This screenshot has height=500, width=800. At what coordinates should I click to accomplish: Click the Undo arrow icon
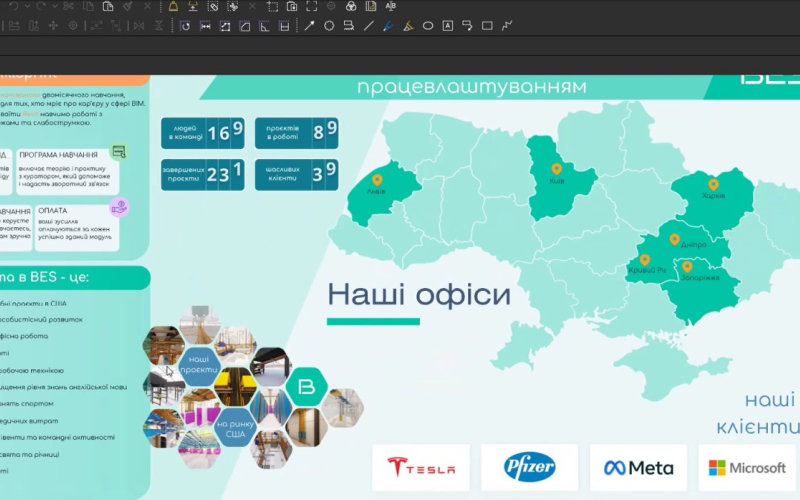pos(14,6)
